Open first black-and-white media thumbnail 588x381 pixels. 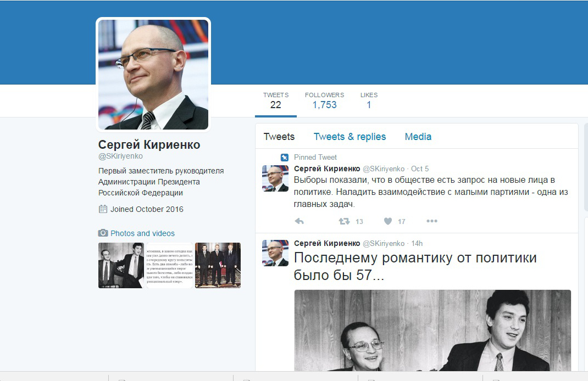(121, 265)
